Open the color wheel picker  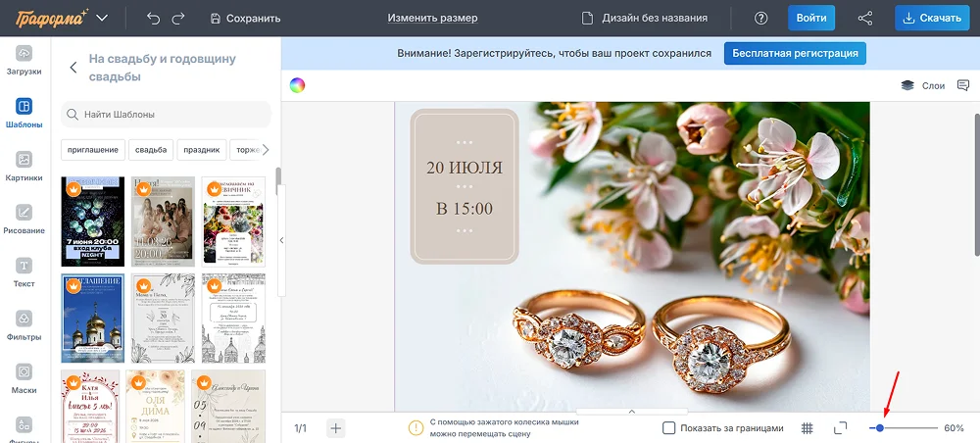(297, 85)
